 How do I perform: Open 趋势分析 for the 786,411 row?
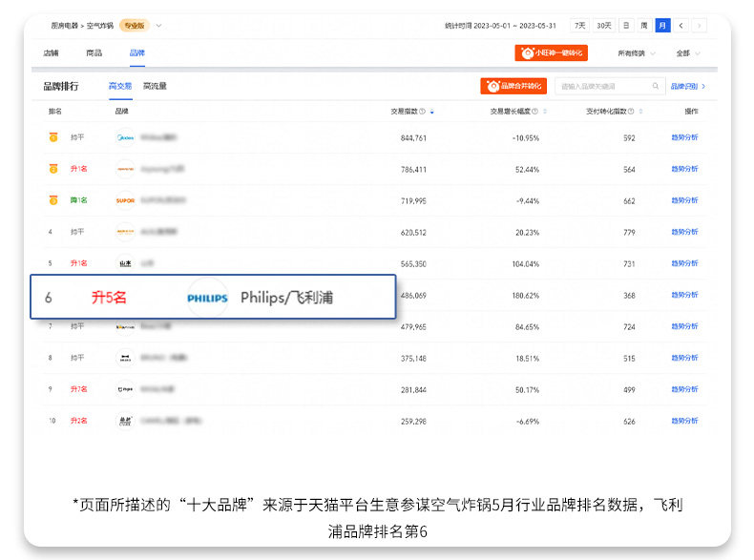[x=684, y=169]
